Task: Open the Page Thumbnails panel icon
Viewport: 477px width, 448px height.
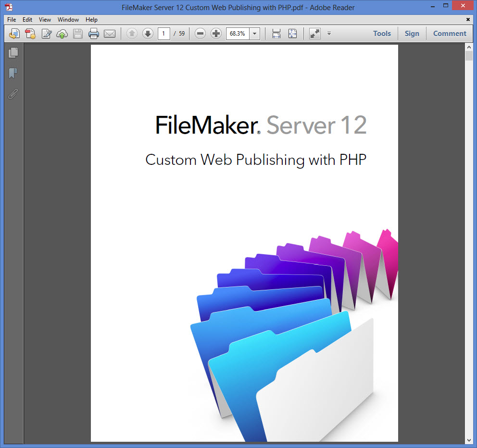Action: [13, 52]
